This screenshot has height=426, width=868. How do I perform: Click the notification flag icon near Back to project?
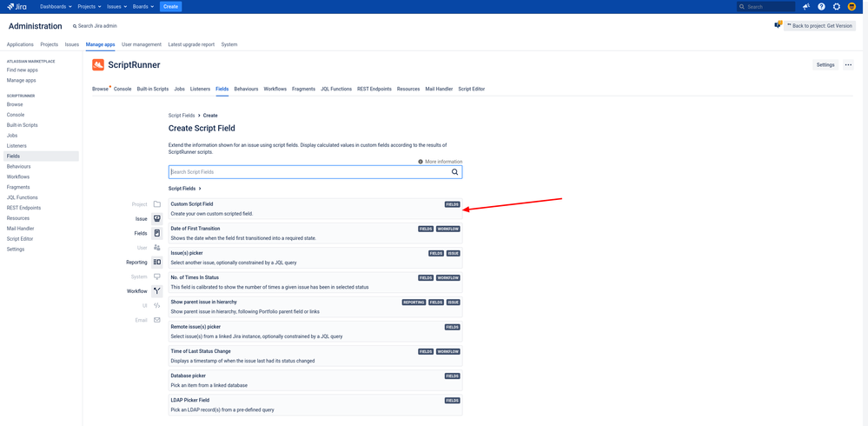tap(778, 25)
